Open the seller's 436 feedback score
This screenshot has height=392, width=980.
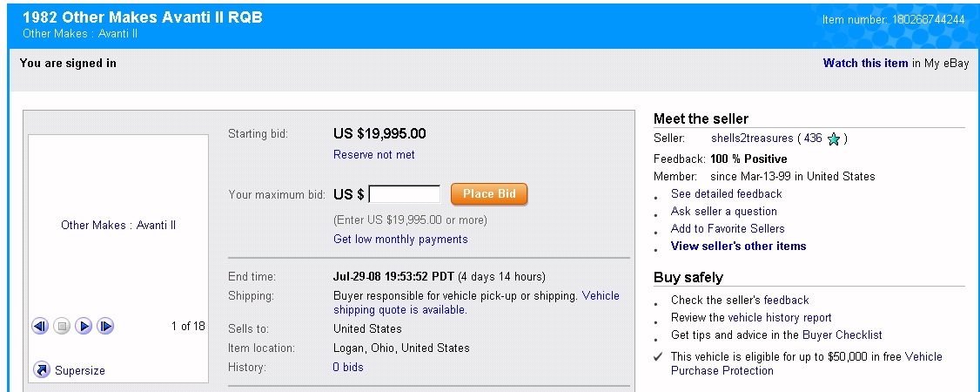[813, 139]
